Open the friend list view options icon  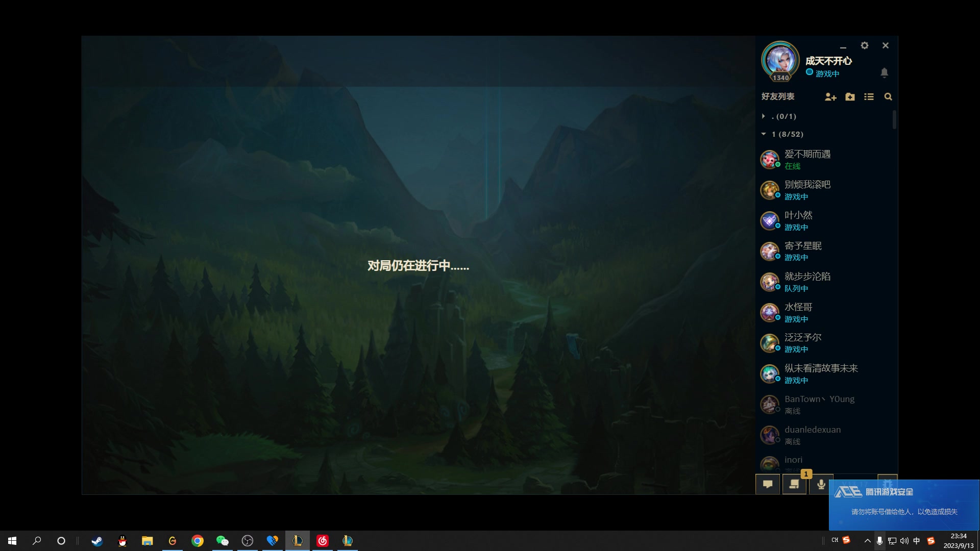pyautogui.click(x=869, y=97)
